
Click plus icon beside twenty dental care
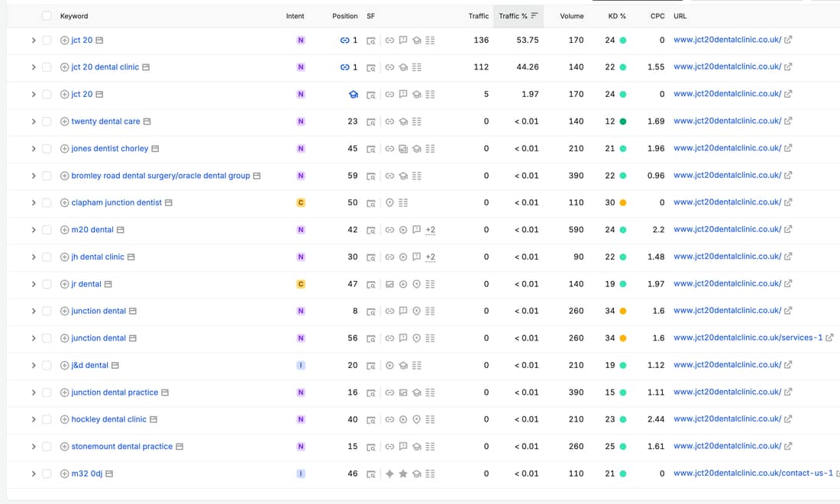click(64, 121)
